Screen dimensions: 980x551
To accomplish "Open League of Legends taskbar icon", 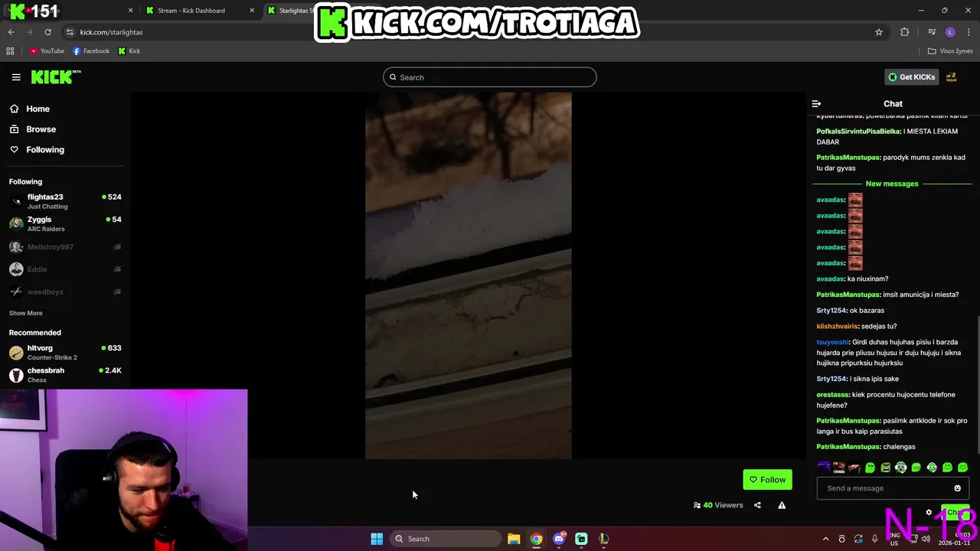I will click(604, 539).
